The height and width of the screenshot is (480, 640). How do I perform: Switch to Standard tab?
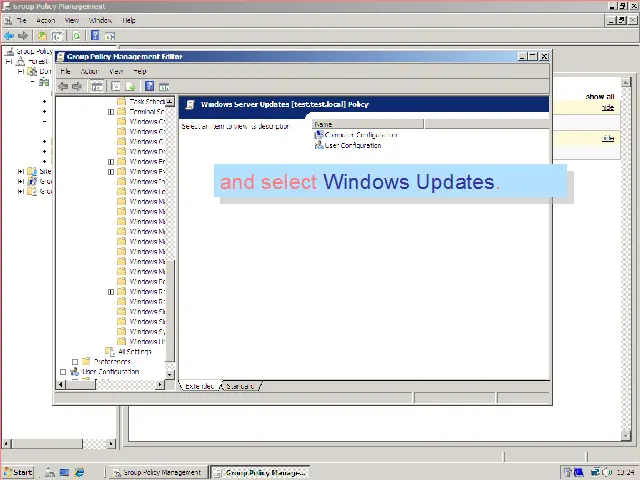(240, 386)
